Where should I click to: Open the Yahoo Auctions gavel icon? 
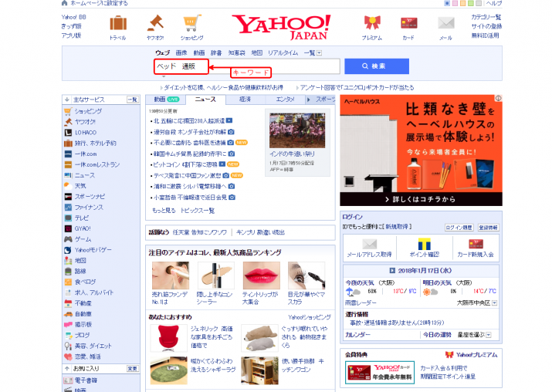(155, 22)
